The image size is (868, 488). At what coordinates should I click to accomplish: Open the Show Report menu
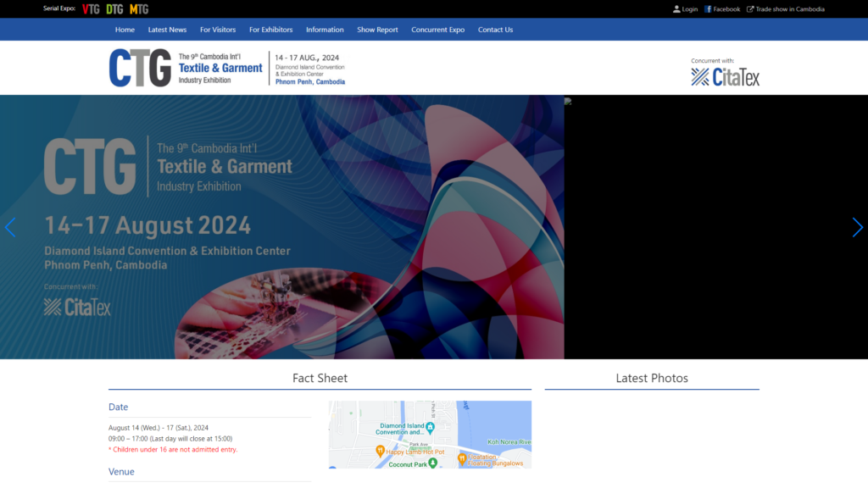coord(377,30)
